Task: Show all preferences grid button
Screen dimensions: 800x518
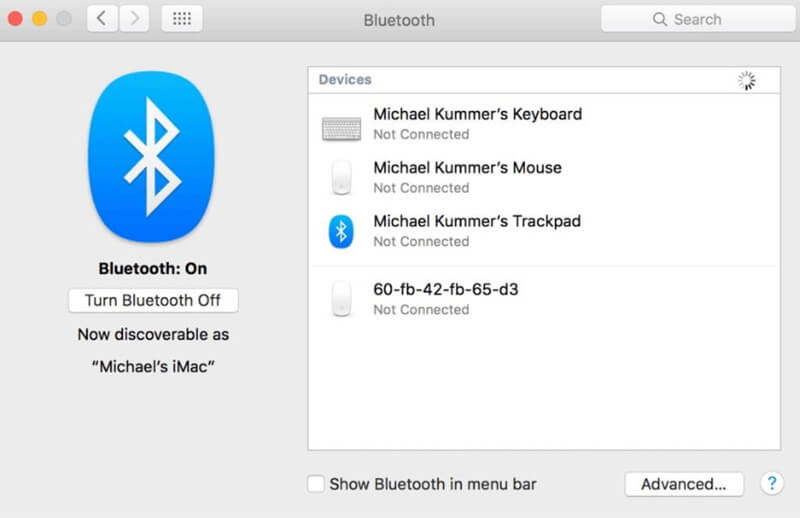Action: coord(182,19)
